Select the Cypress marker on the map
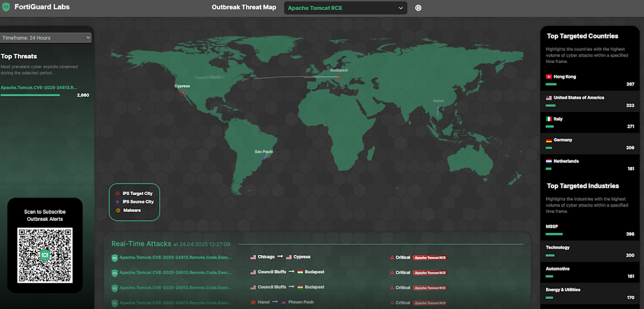This screenshot has height=309, width=644. [182, 93]
